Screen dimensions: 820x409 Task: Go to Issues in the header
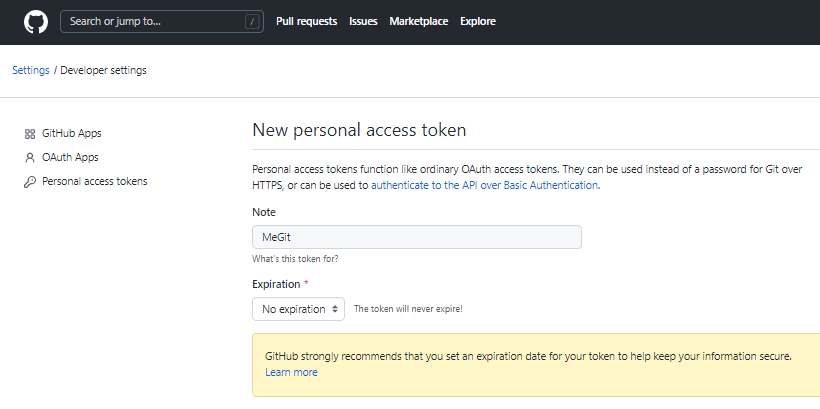click(363, 21)
